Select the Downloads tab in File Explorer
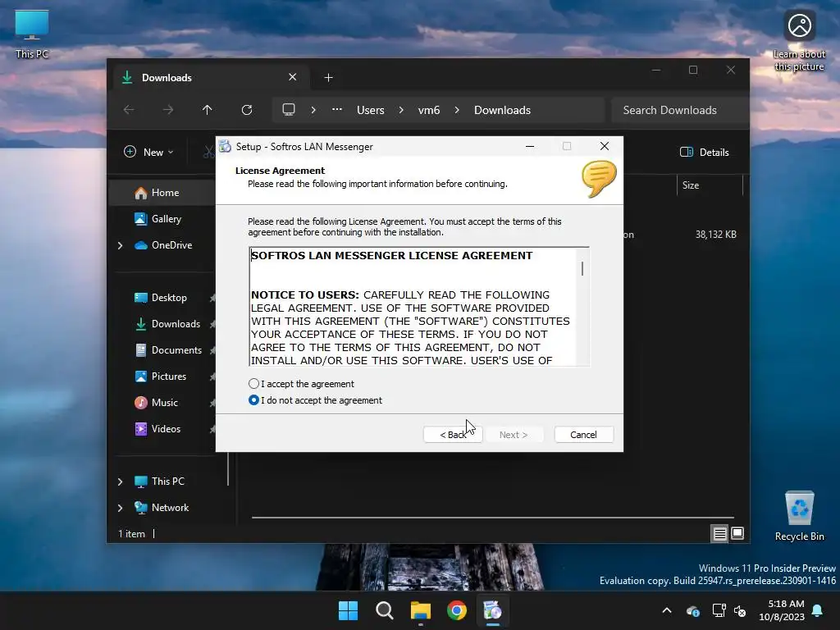The width and height of the screenshot is (840, 630). tap(212, 78)
